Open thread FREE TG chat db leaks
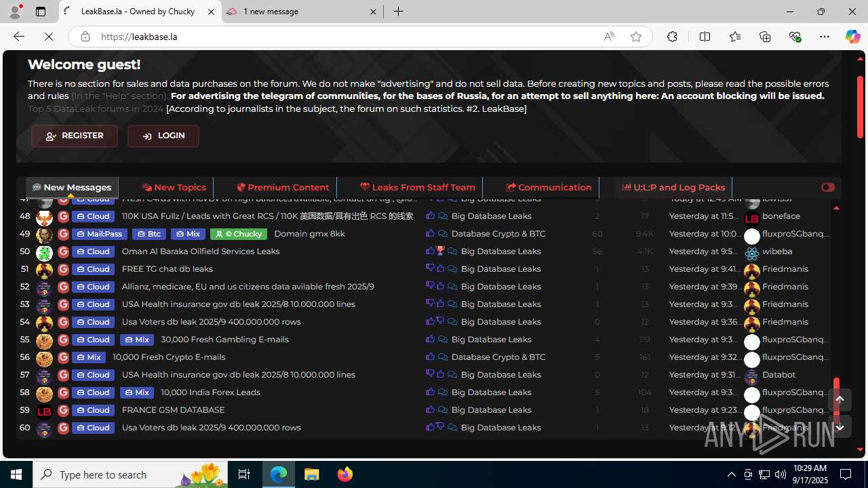Image resolution: width=868 pixels, height=488 pixels. point(167,268)
